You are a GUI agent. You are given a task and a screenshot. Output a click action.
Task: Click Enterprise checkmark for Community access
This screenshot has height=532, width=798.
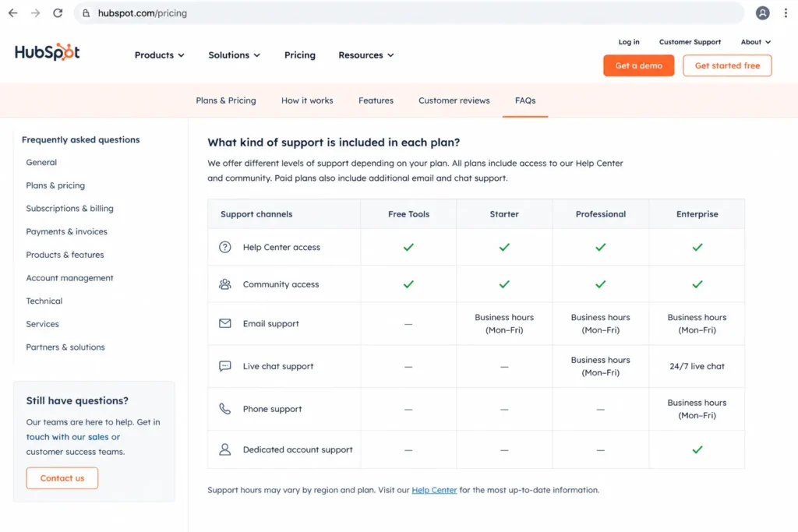[697, 284]
